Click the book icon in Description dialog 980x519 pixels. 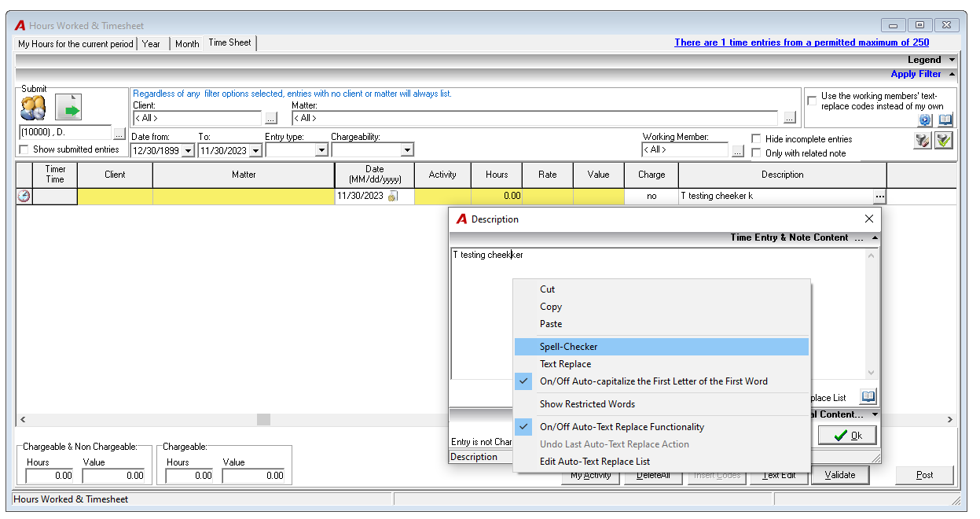pos(868,396)
